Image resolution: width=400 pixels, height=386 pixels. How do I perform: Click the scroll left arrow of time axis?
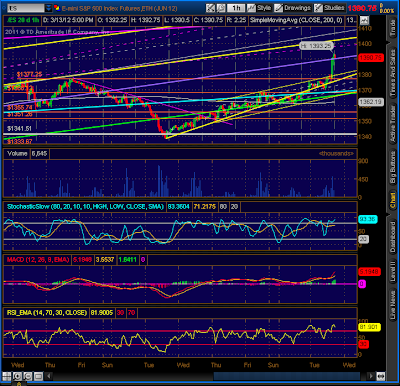(49, 376)
